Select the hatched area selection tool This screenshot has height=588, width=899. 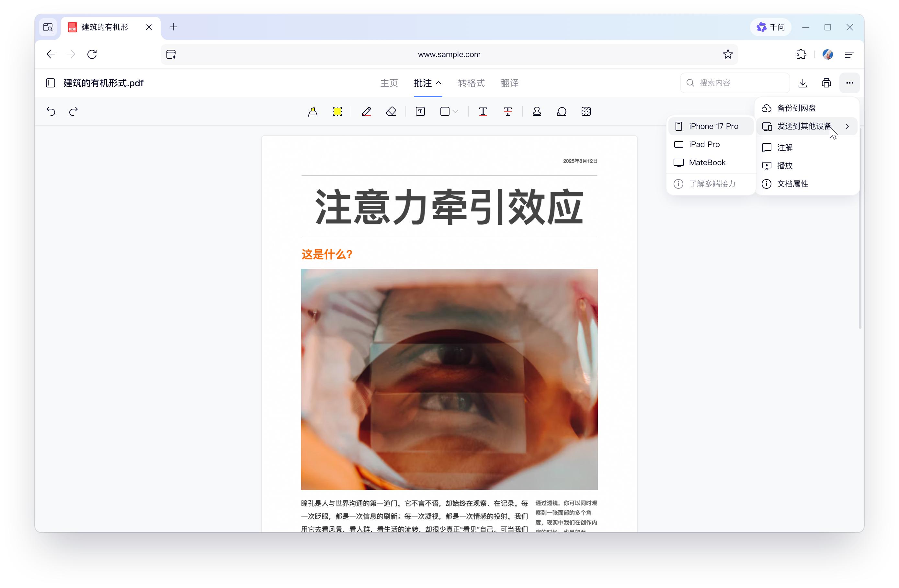tap(586, 111)
